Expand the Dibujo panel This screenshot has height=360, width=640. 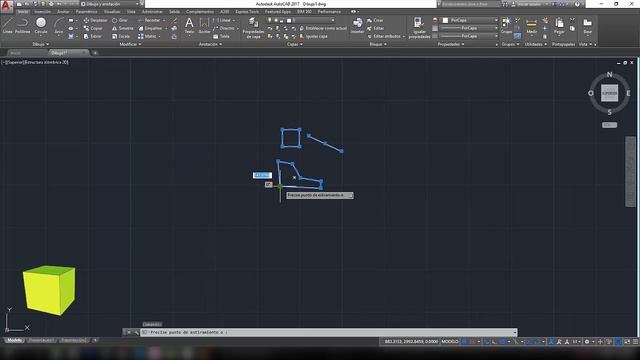point(40,44)
